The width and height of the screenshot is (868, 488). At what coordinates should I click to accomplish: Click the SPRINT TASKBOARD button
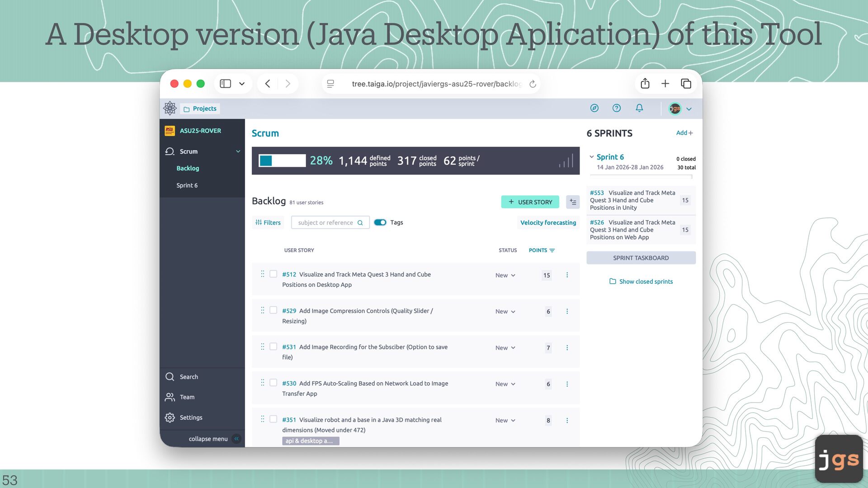pyautogui.click(x=641, y=258)
